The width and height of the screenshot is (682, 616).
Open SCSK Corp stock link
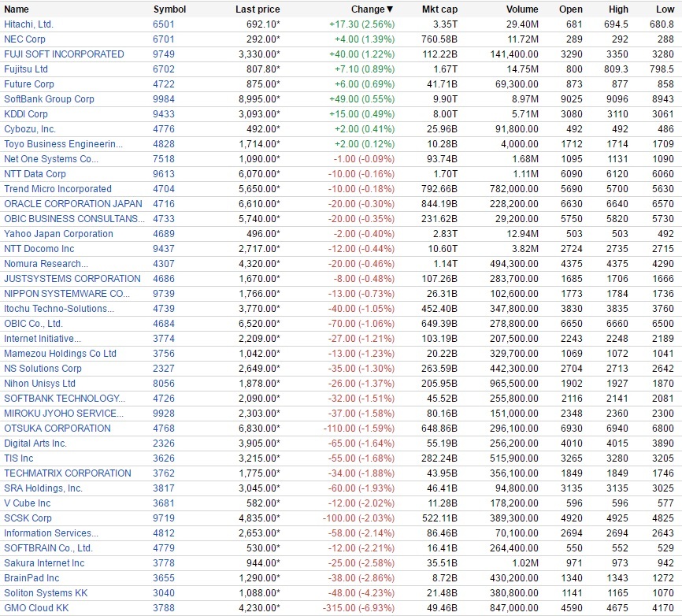pyautogui.click(x=28, y=518)
